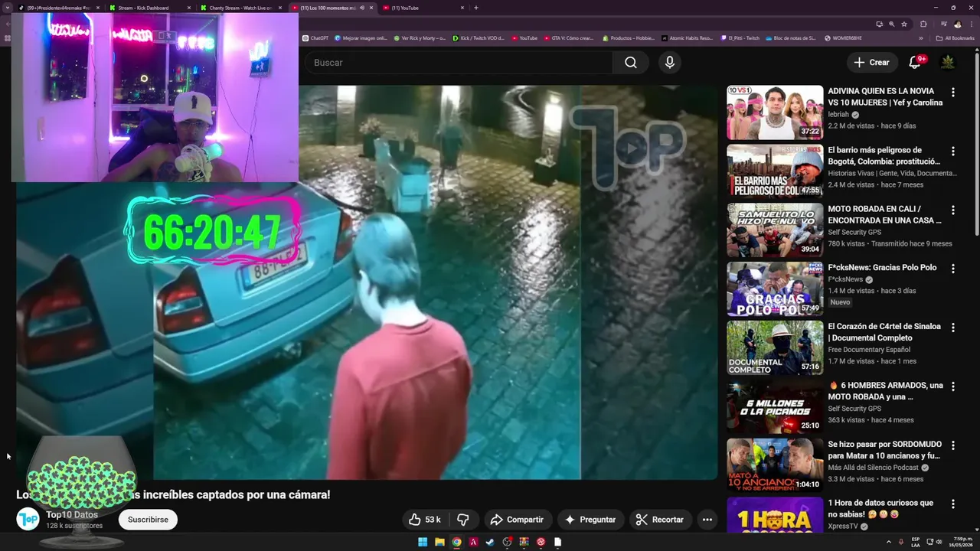Open Atomic Habits Resources bookmark
The width and height of the screenshot is (980, 551).
(x=687, y=37)
